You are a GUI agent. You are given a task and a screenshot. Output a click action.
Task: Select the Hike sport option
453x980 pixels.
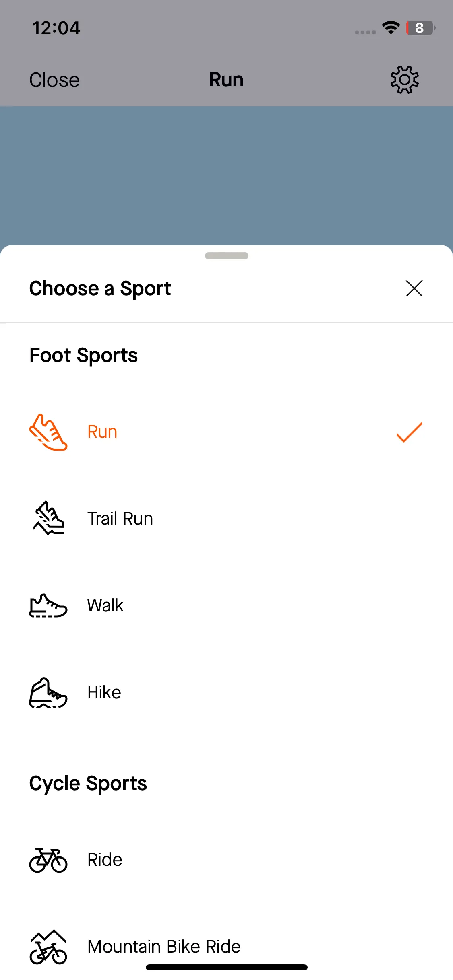[226, 692]
